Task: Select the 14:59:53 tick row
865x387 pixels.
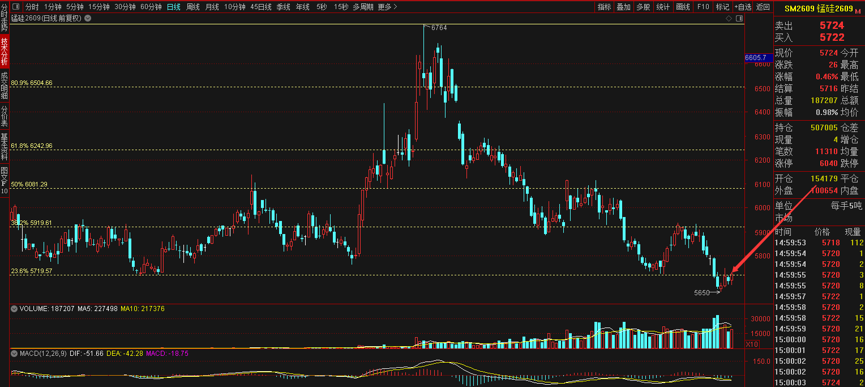Action: tap(819, 243)
